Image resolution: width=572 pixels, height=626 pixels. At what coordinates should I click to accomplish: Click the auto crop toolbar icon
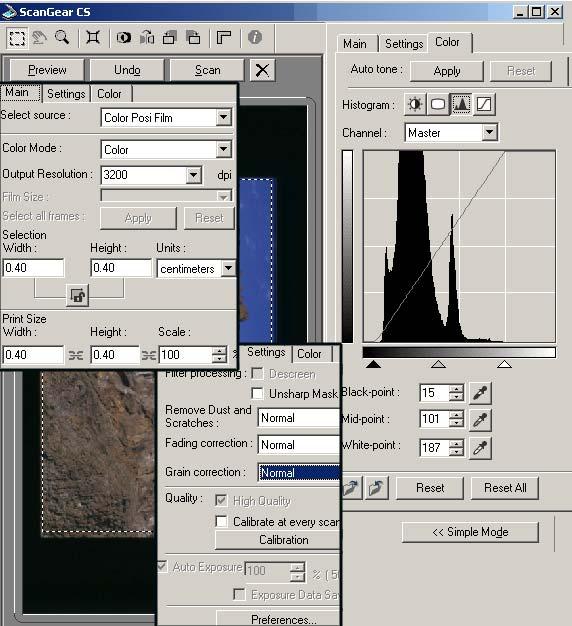tap(93, 38)
